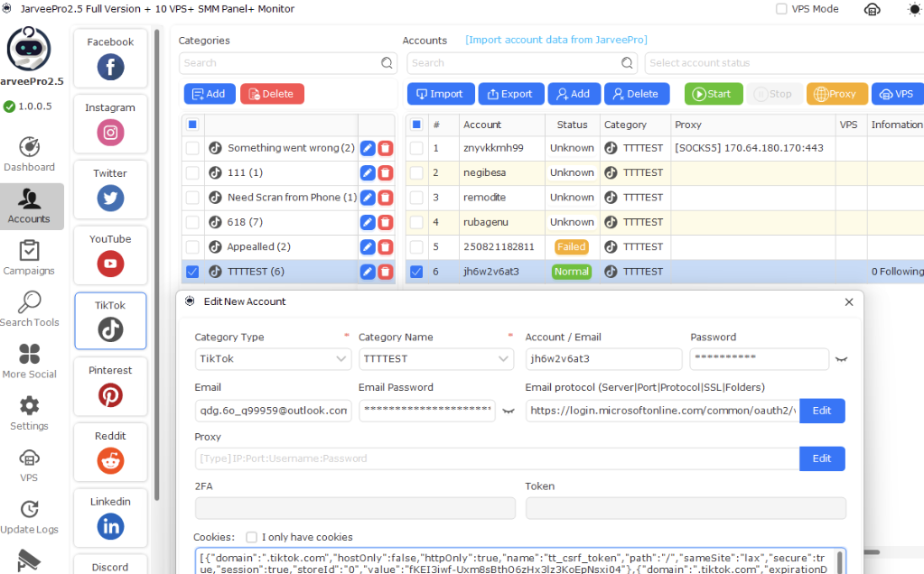Reveal the account password with eye icon

(x=841, y=359)
